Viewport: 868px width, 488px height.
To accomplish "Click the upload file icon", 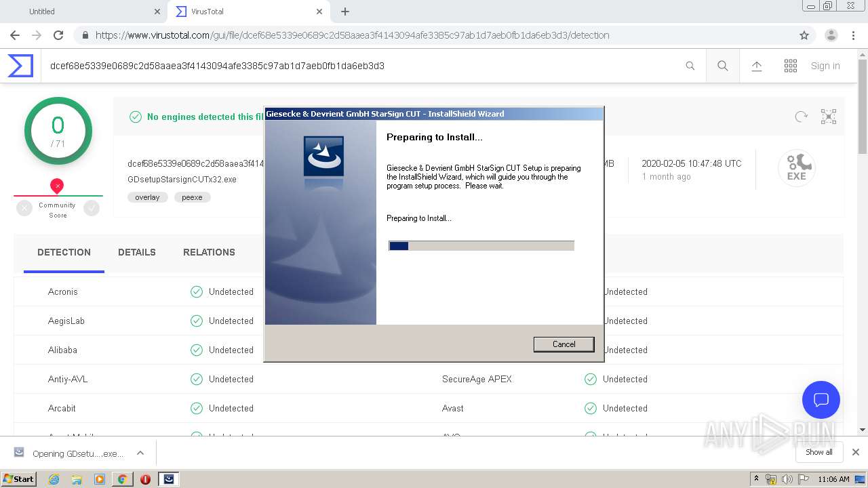I will (x=757, y=66).
